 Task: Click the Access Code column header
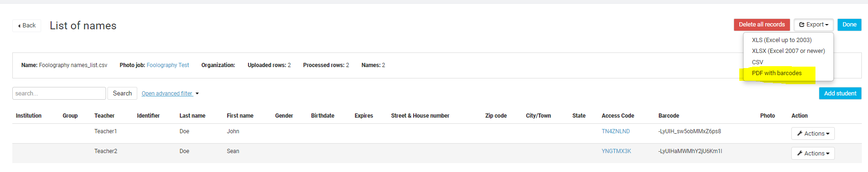pyautogui.click(x=618, y=116)
